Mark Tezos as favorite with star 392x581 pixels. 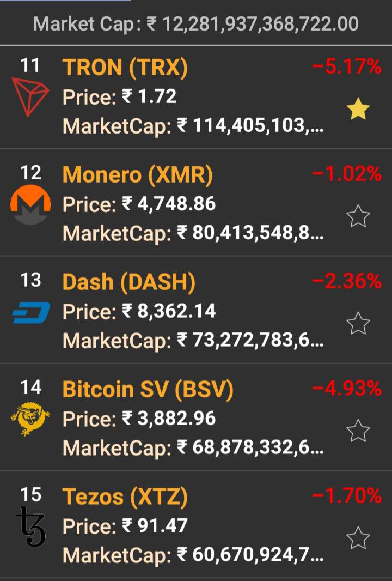(358, 538)
